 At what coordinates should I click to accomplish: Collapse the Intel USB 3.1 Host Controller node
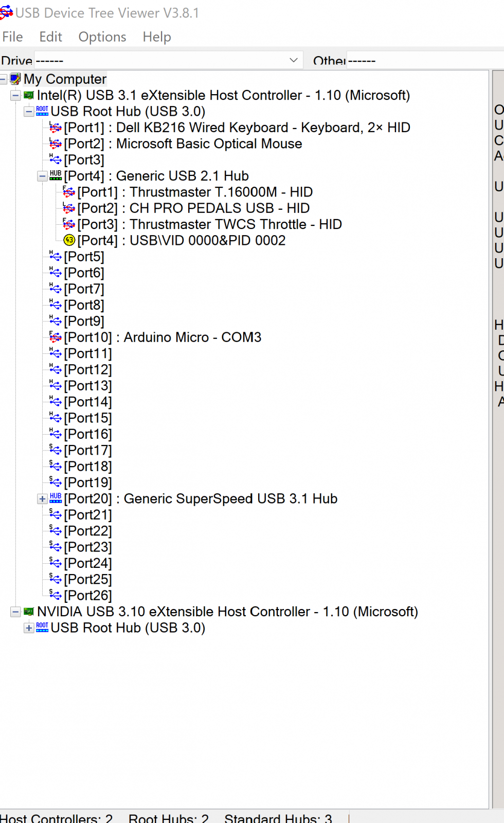[x=15, y=95]
